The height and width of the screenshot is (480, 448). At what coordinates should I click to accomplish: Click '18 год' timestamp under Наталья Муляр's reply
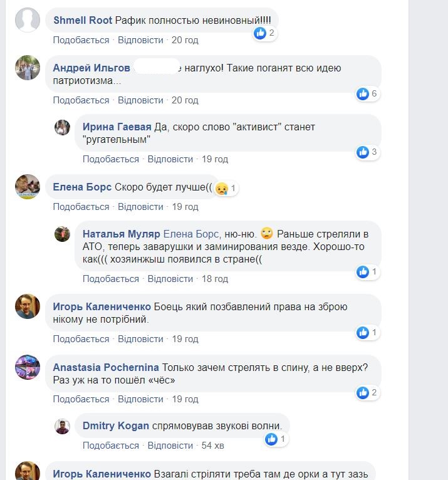[x=215, y=279]
